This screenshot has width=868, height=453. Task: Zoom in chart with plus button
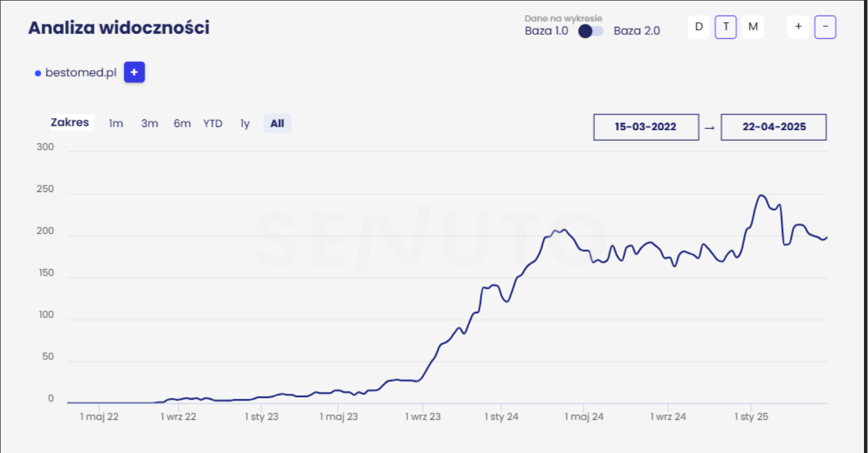[798, 27]
